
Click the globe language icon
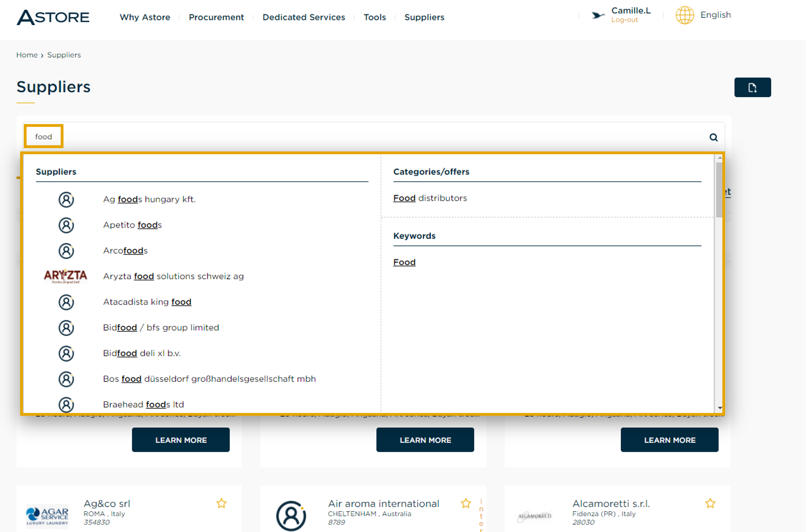(684, 15)
